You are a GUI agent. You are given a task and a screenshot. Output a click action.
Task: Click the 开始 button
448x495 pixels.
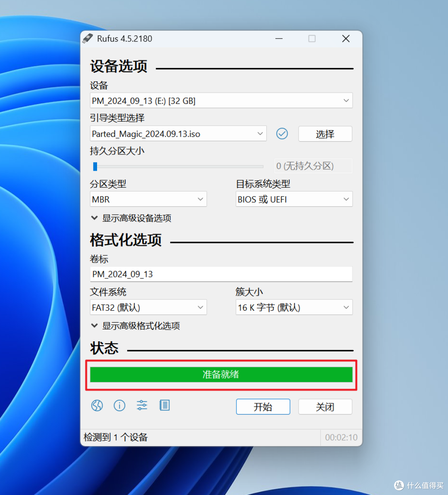click(x=263, y=407)
